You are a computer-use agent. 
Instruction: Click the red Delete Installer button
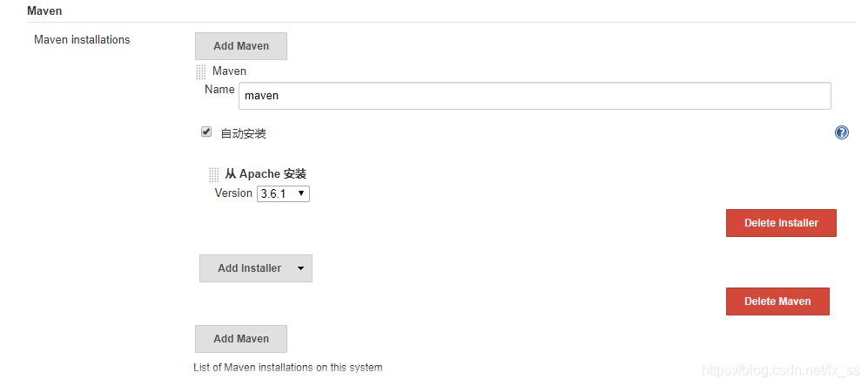pos(781,223)
